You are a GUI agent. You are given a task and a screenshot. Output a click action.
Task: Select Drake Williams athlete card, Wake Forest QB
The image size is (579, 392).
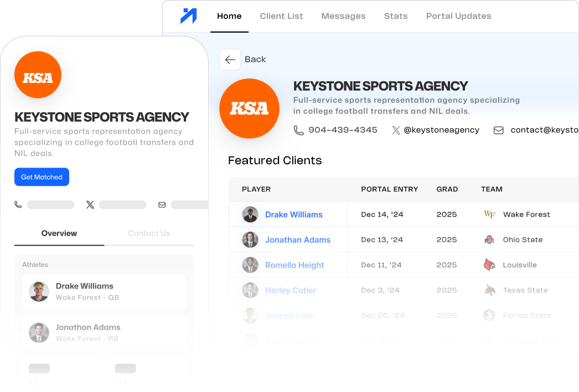(104, 291)
